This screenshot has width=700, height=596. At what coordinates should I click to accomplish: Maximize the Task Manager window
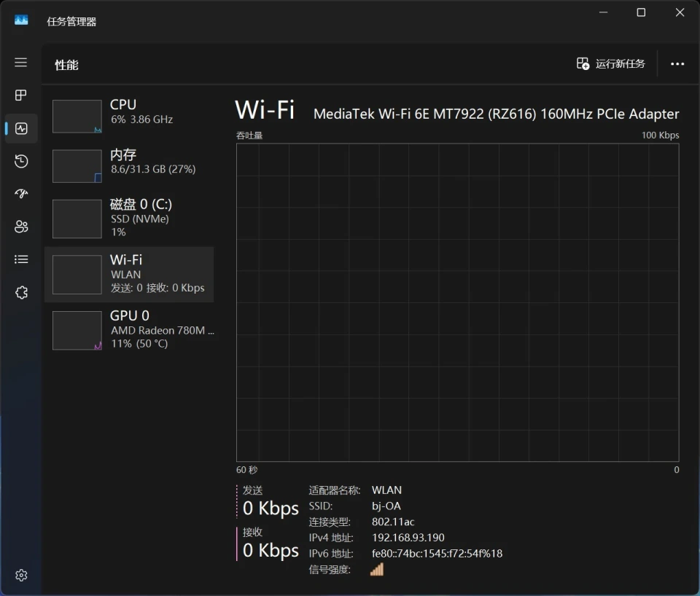point(641,12)
